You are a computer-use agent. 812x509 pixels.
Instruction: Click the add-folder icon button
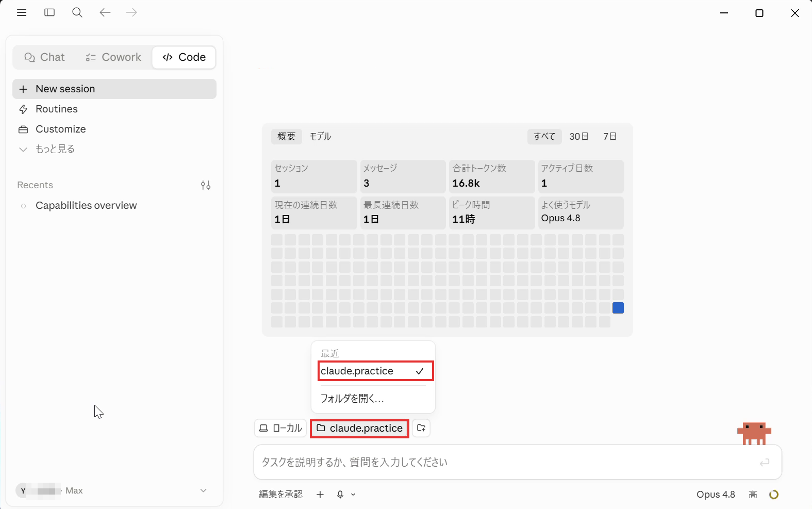tap(421, 428)
